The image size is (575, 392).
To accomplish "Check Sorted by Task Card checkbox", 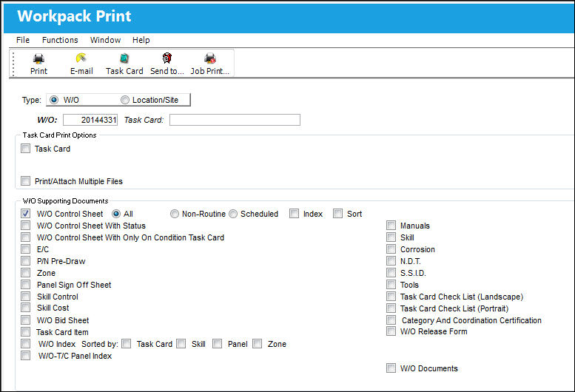I will pos(126,343).
